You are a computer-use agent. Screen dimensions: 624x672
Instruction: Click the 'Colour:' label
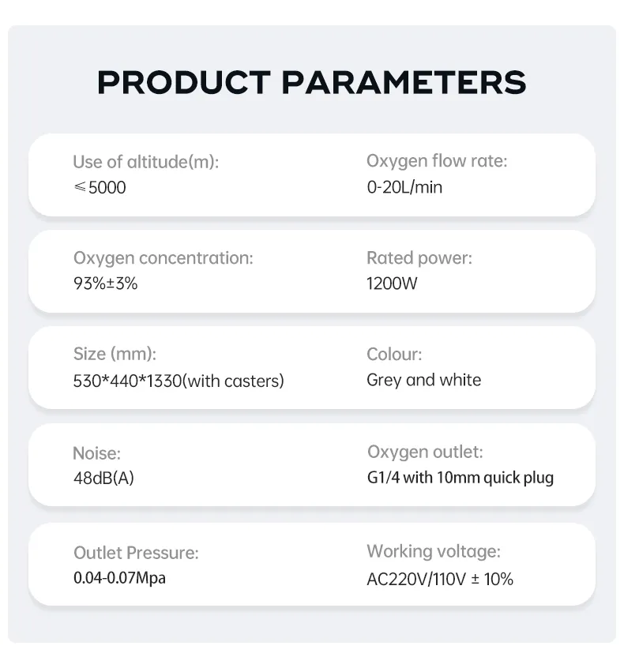(x=394, y=355)
